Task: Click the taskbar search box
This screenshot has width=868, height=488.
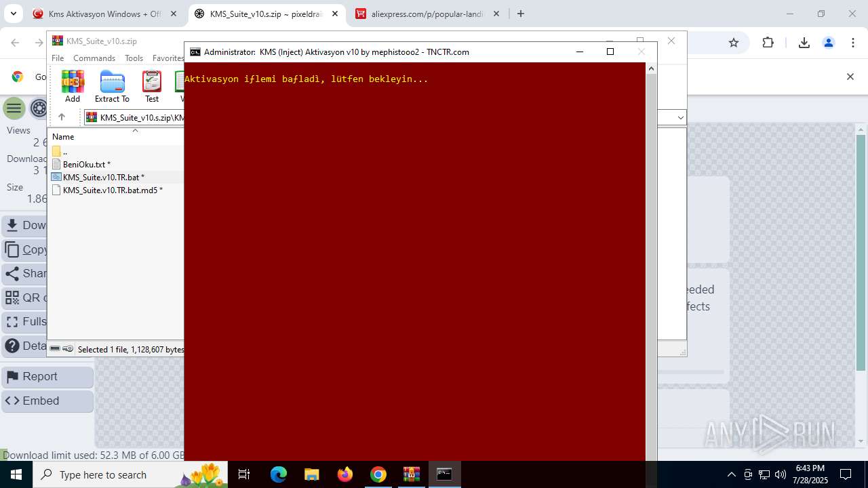Action: pyautogui.click(x=131, y=474)
